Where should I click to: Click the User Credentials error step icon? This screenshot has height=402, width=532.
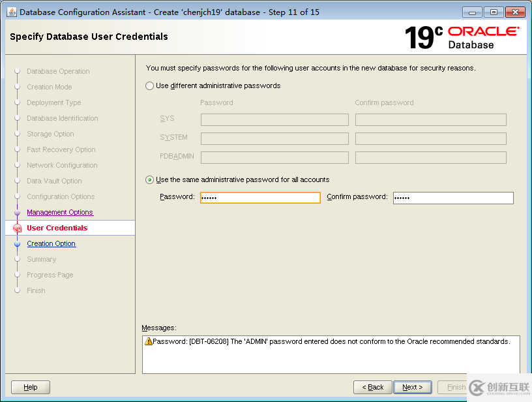point(18,228)
